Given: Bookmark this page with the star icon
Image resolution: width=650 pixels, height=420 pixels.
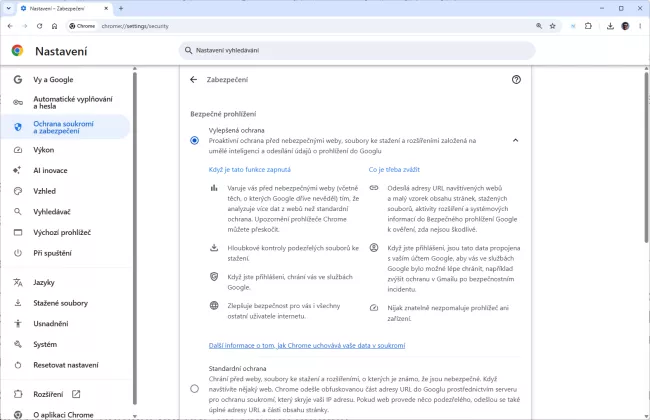Looking at the screenshot, I should (553, 26).
